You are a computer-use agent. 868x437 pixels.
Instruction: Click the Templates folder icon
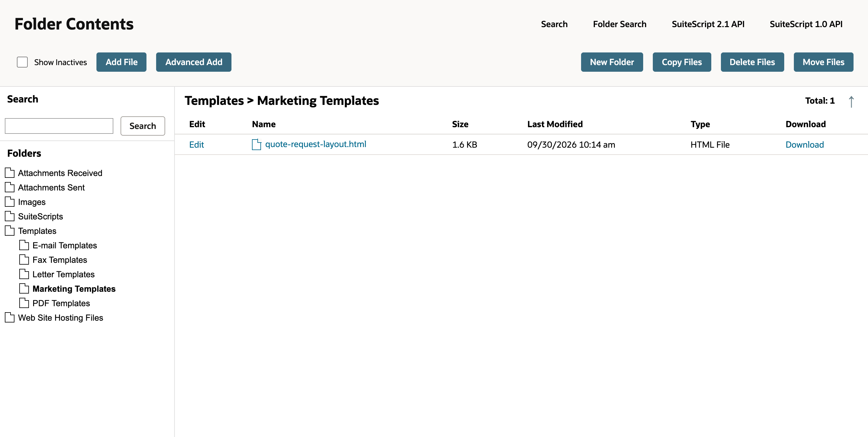(x=10, y=231)
